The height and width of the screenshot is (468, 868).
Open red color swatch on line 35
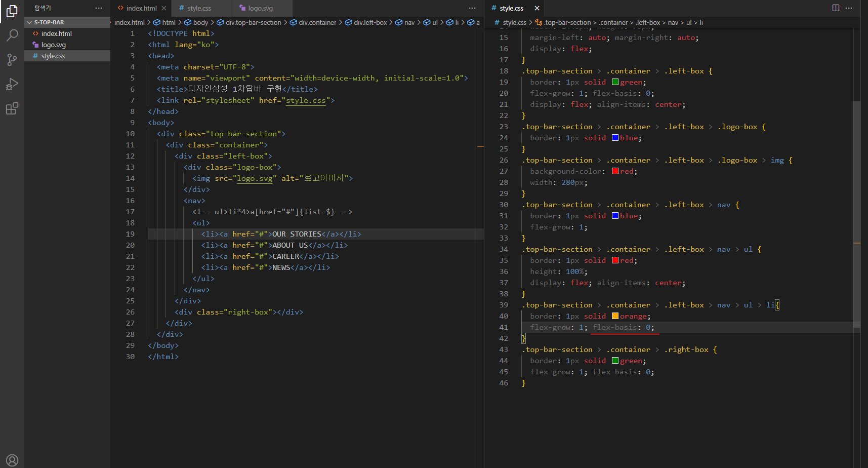click(615, 260)
